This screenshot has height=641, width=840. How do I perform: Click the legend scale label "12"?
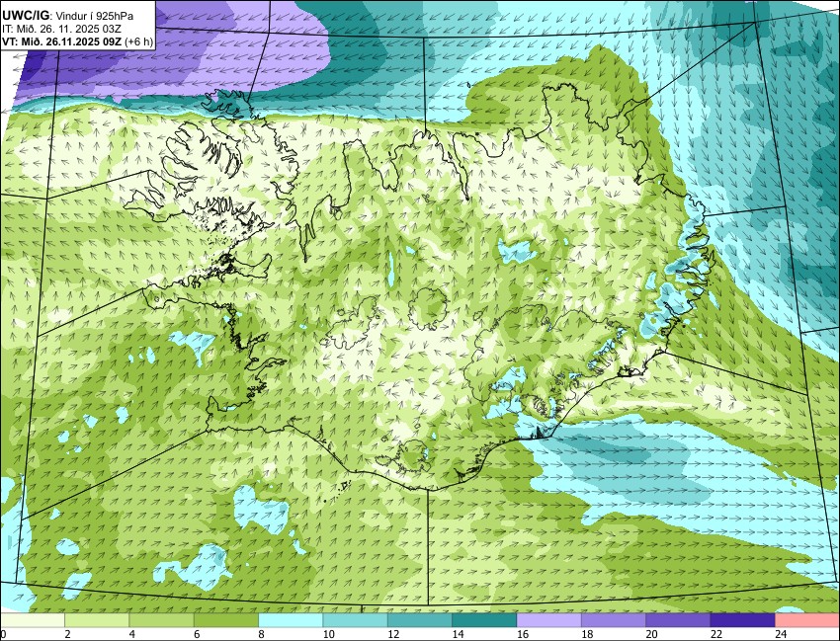tap(393, 634)
